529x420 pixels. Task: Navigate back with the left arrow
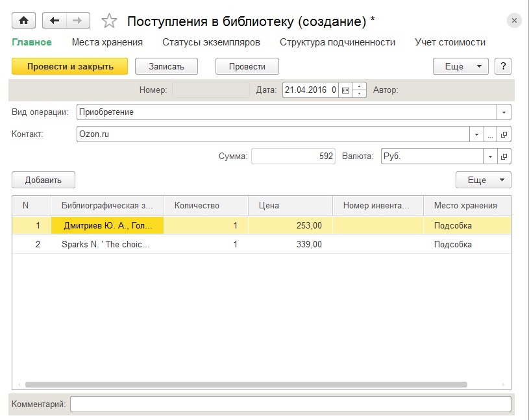(x=55, y=21)
